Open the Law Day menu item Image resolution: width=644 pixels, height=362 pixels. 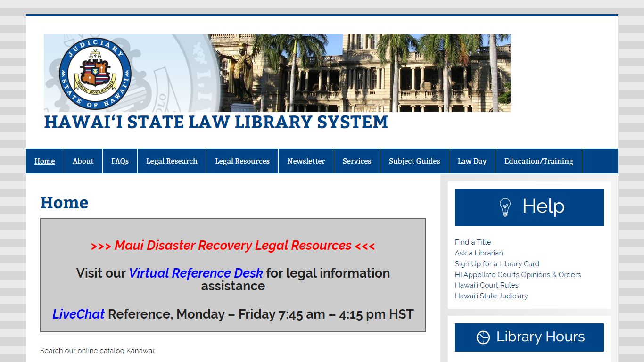(472, 161)
